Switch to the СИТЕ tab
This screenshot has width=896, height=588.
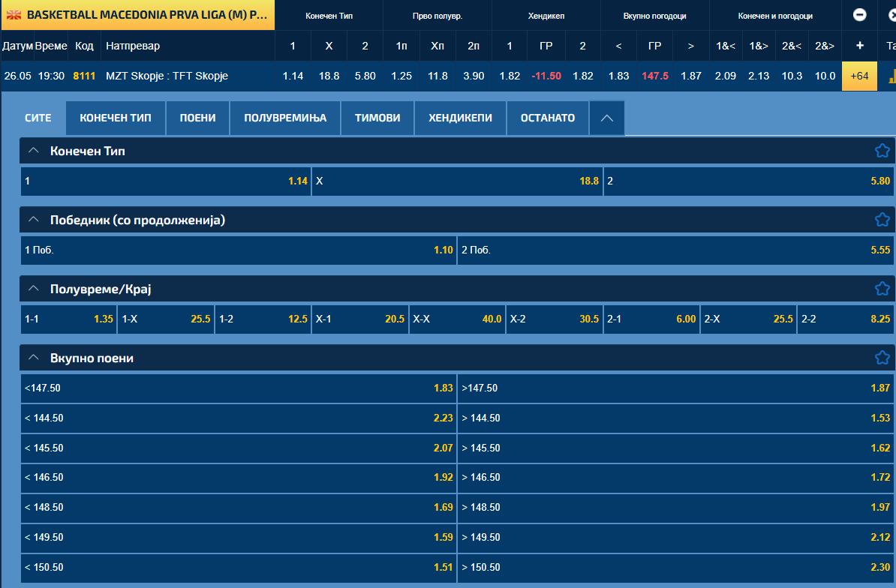point(38,118)
